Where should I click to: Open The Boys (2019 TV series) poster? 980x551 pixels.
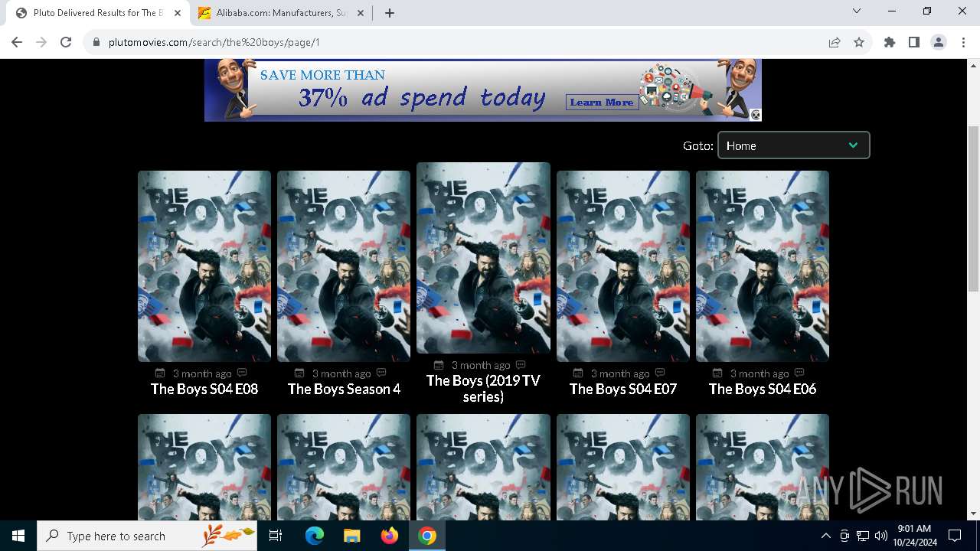click(483, 258)
